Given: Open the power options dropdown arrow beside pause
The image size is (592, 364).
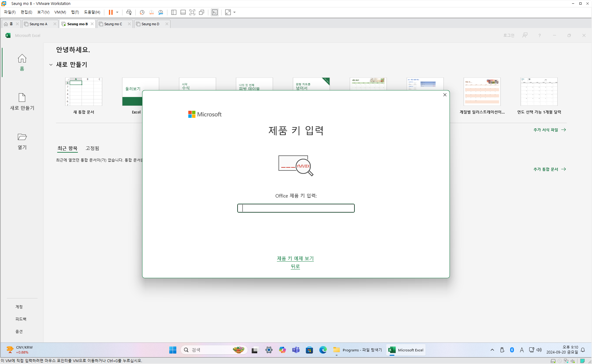Looking at the screenshot, I should [x=117, y=12].
